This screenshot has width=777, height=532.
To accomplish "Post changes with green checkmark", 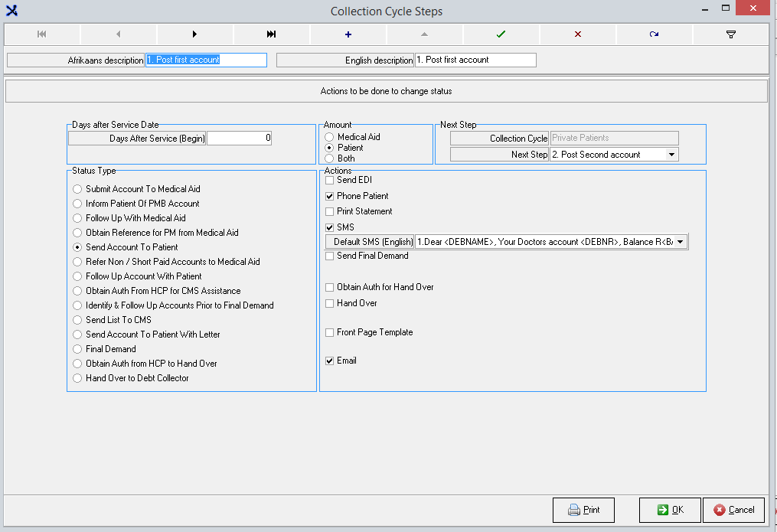I will click(x=501, y=34).
